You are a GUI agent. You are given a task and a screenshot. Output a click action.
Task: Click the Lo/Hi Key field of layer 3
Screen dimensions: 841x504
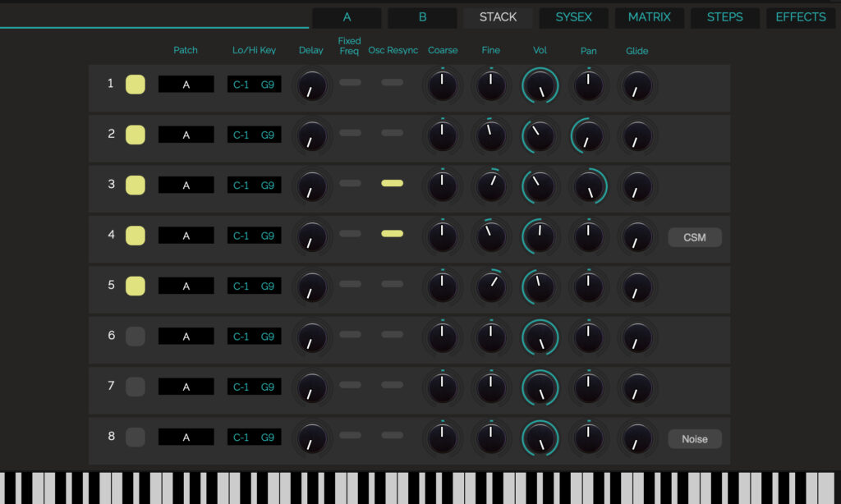(x=255, y=185)
